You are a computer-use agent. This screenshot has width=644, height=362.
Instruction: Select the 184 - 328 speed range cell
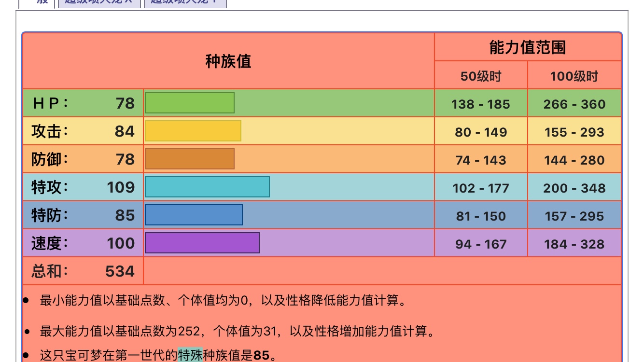tap(574, 244)
